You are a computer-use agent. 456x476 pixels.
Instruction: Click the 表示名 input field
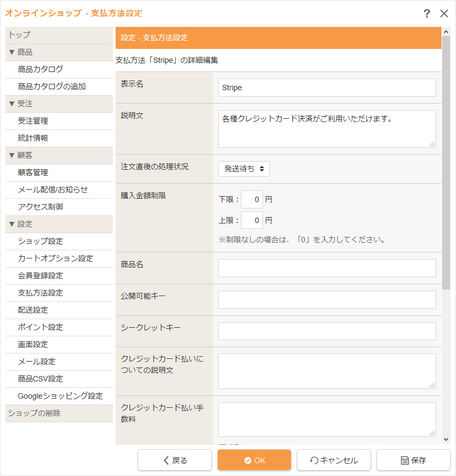(x=327, y=88)
